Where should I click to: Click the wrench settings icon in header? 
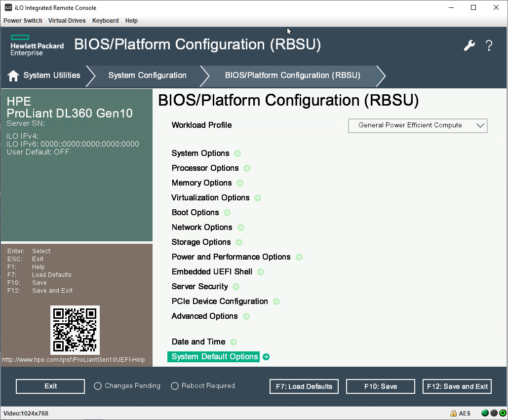pos(469,45)
